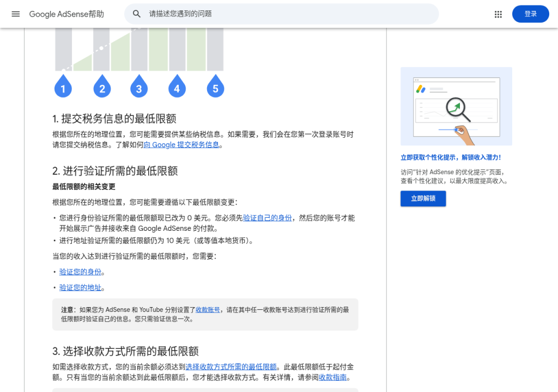Click the 立即解锁 button
This screenshot has height=392, width=558.
(423, 199)
